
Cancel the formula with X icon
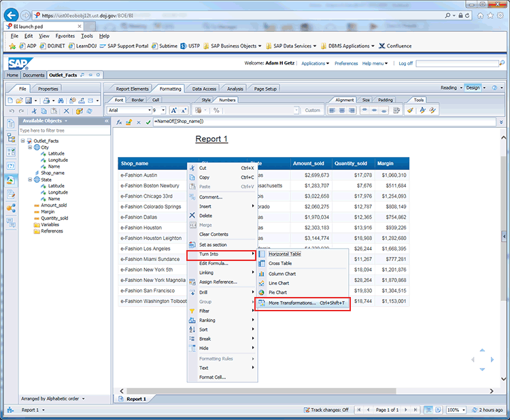tap(139, 122)
